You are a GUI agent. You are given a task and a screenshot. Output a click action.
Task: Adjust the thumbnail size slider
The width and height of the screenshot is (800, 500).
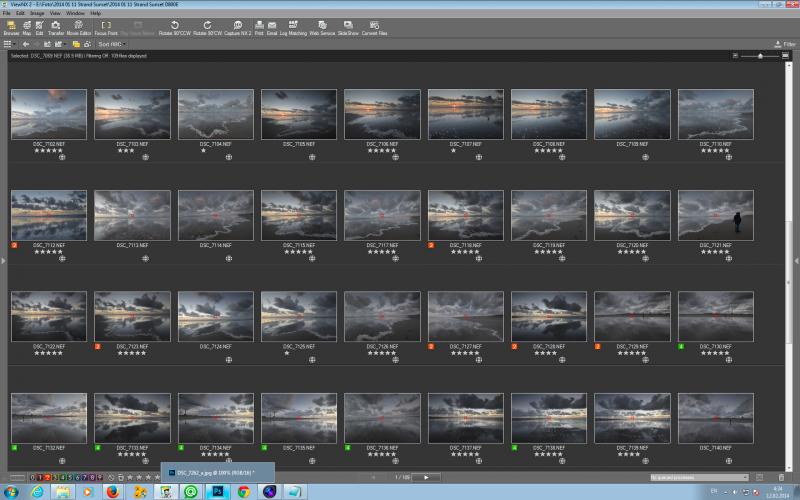coord(760,56)
